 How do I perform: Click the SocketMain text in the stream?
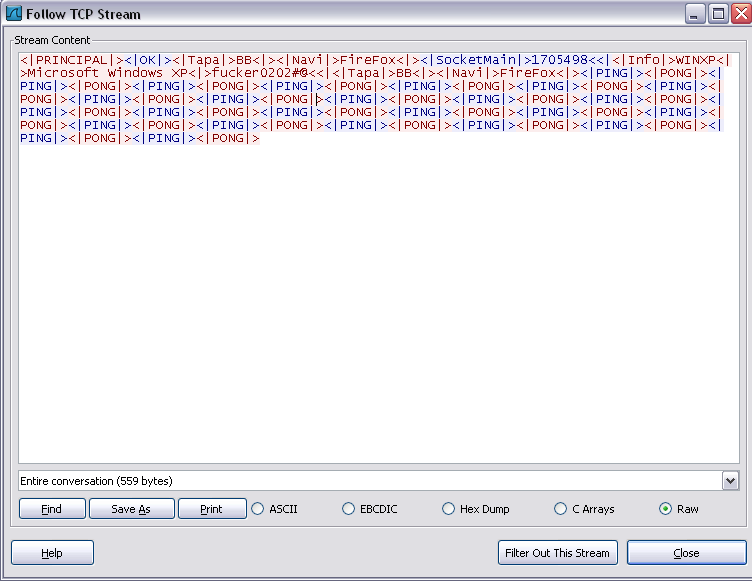point(476,60)
